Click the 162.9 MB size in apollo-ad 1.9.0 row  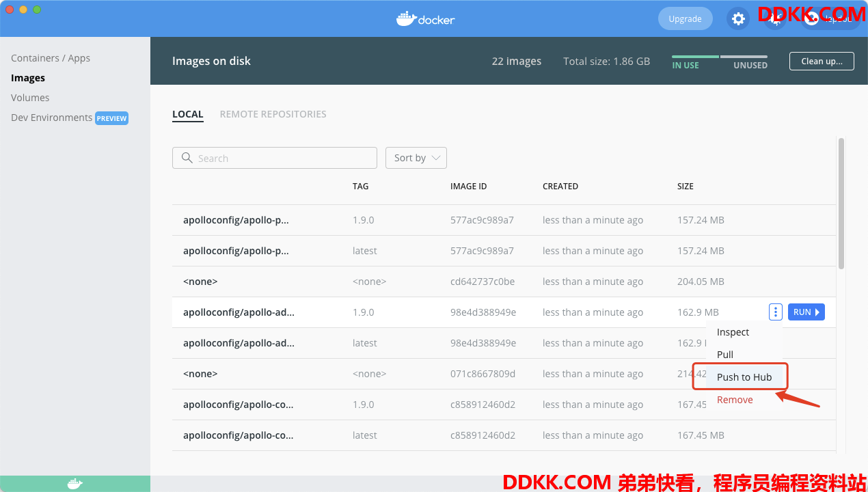point(698,312)
